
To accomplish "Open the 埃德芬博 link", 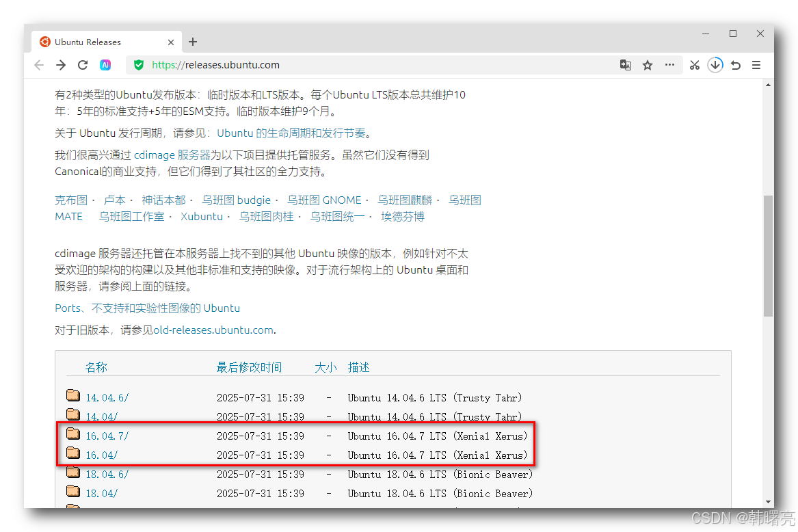I will point(403,217).
